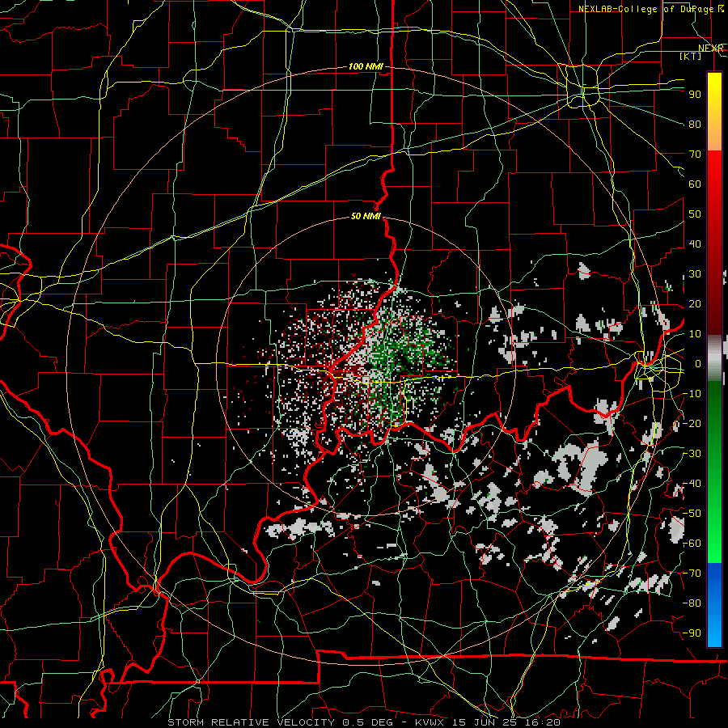728x728 pixels.
Task: Click the -90 value on the velocity scale
Action: (x=692, y=633)
